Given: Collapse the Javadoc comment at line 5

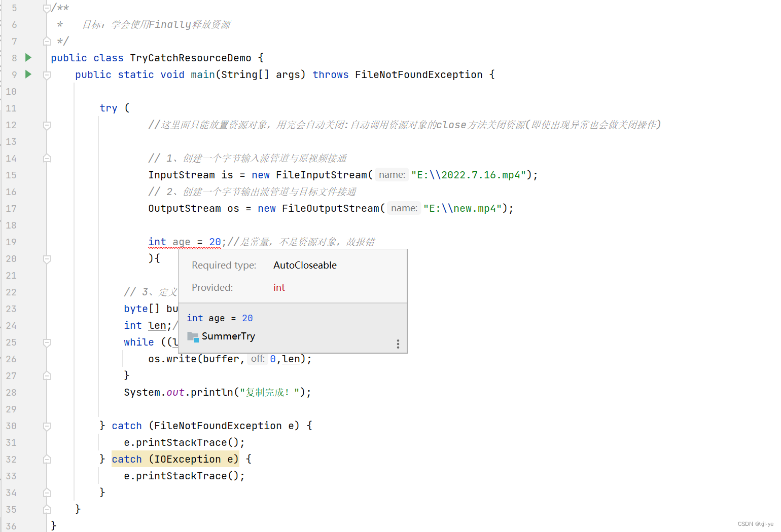Looking at the screenshot, I should pos(47,8).
